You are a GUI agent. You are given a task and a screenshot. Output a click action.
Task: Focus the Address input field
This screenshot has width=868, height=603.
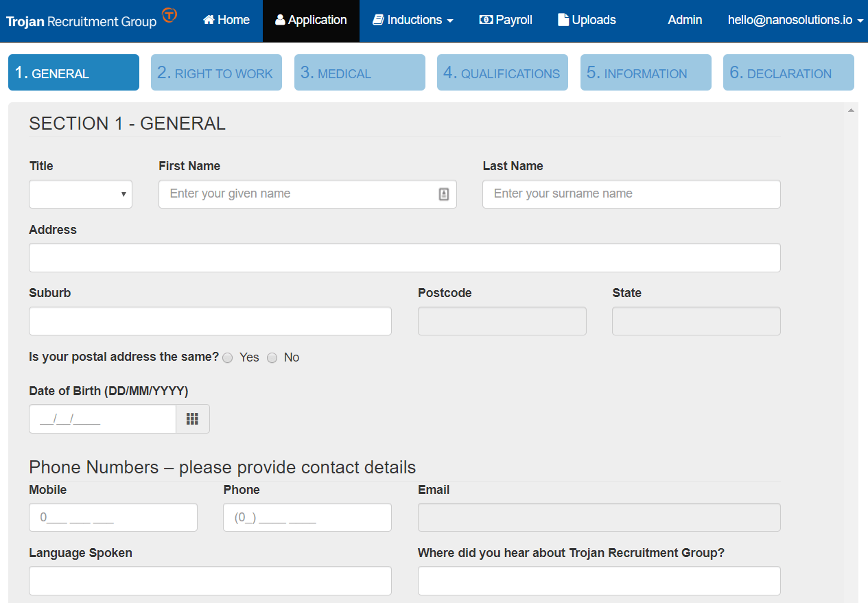[405, 257]
